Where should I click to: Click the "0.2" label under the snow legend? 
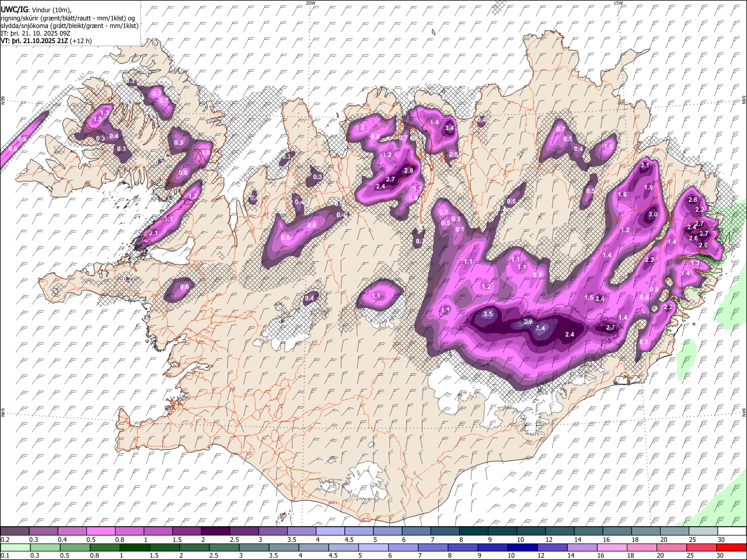(x=5, y=540)
